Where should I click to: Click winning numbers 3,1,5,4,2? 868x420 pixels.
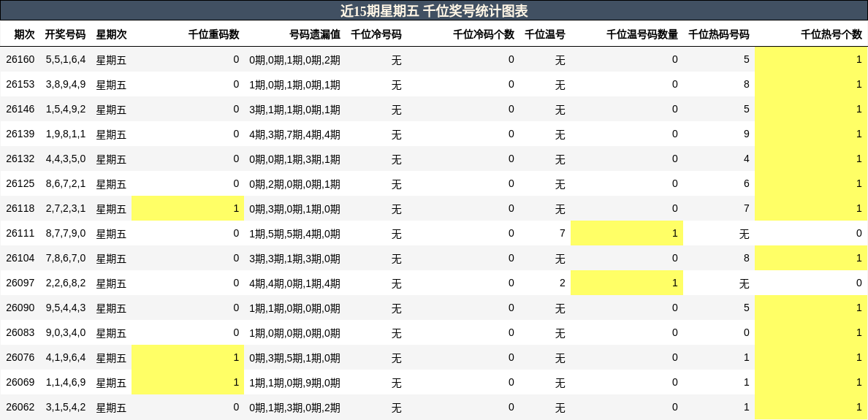66,407
